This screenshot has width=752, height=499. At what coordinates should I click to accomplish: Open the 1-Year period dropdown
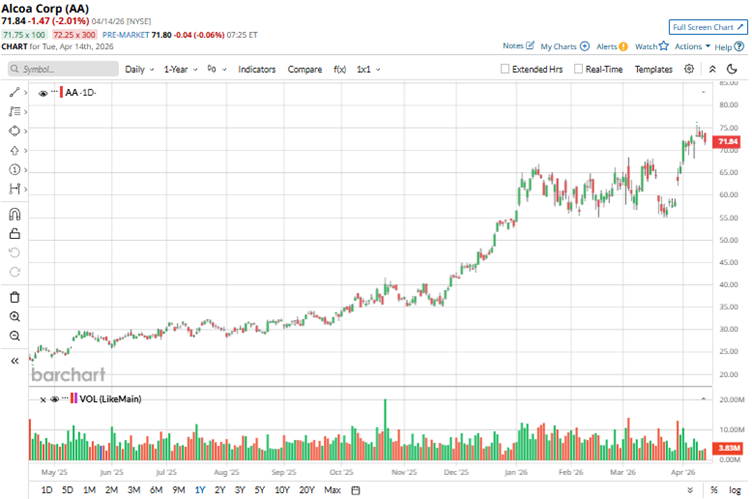coord(180,70)
